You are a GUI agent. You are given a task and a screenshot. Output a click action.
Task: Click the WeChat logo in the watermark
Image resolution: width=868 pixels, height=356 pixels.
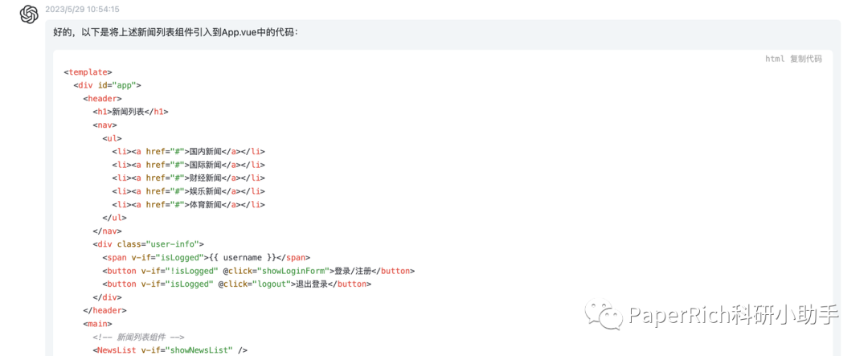pos(604,314)
